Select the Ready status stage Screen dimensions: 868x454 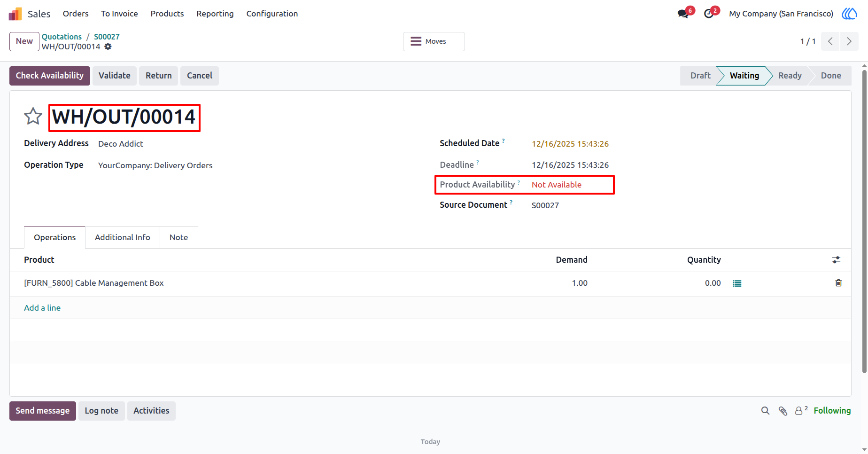[790, 76]
